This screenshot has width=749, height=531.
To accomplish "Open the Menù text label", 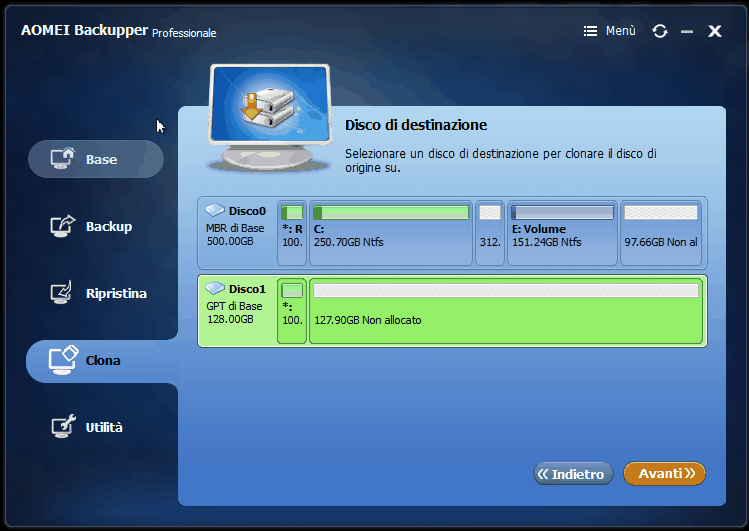I will tap(621, 31).
